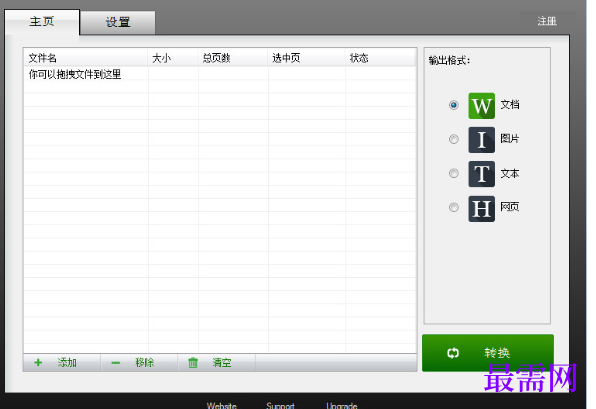The height and width of the screenshot is (409, 596).
Task: Click the trash can clear icon
Action: (193, 363)
